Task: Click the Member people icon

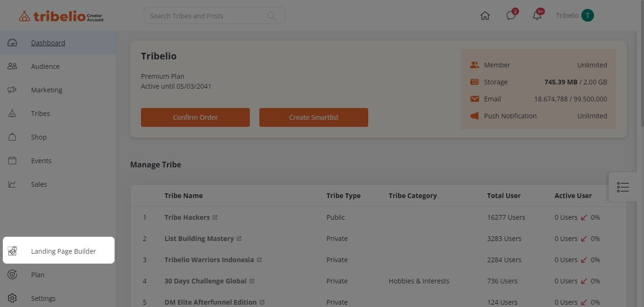Action: click(x=474, y=65)
